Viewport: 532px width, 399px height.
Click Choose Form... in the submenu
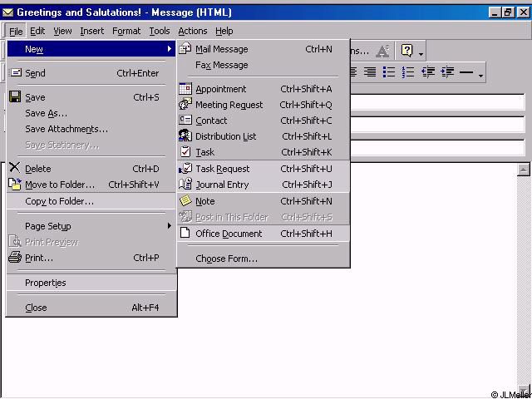[x=226, y=259]
